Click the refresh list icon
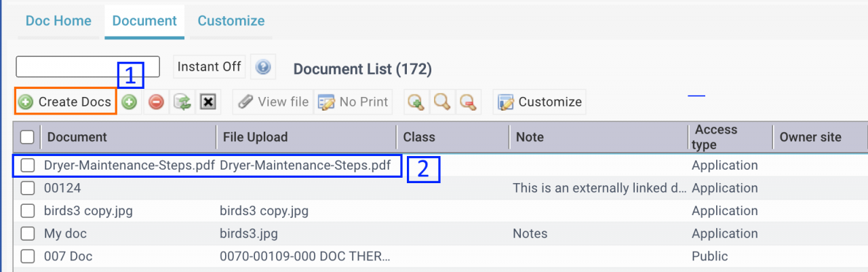The width and height of the screenshot is (868, 272). 182,102
